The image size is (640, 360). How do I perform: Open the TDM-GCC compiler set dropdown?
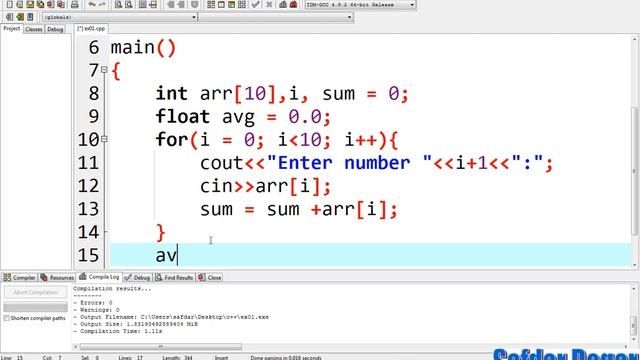pos(360,4)
